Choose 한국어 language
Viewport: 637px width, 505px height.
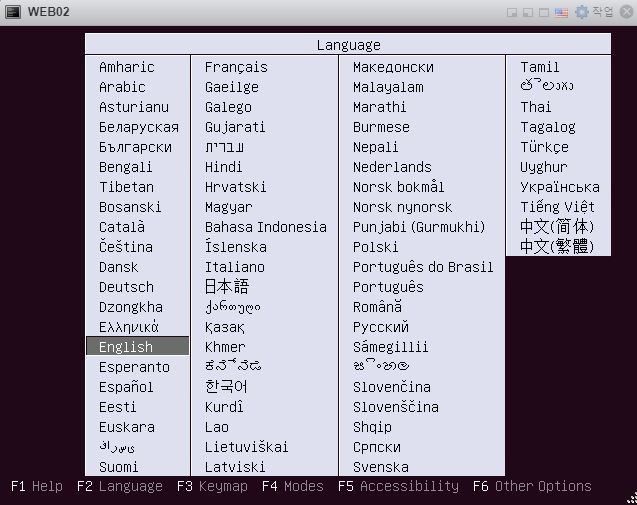pyautogui.click(x=226, y=386)
